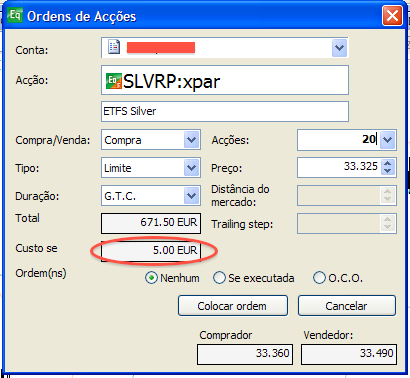Open the Duração dropdown
Viewport: 410px width, 378px height.
pos(191,196)
